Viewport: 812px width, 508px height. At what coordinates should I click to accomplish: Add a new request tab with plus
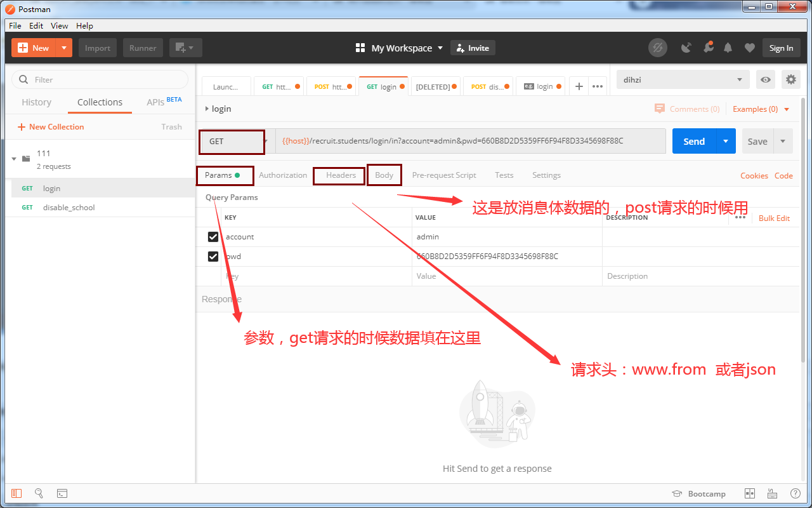[579, 86]
